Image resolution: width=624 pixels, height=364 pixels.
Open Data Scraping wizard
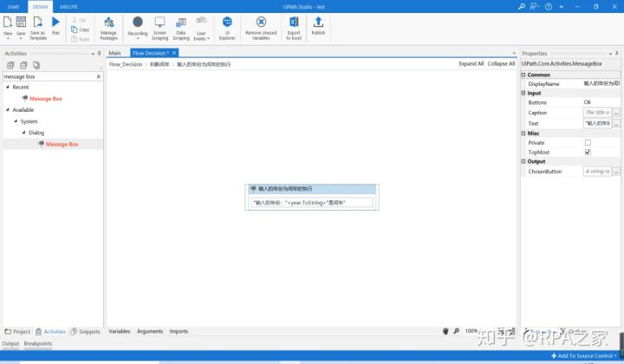click(x=180, y=29)
